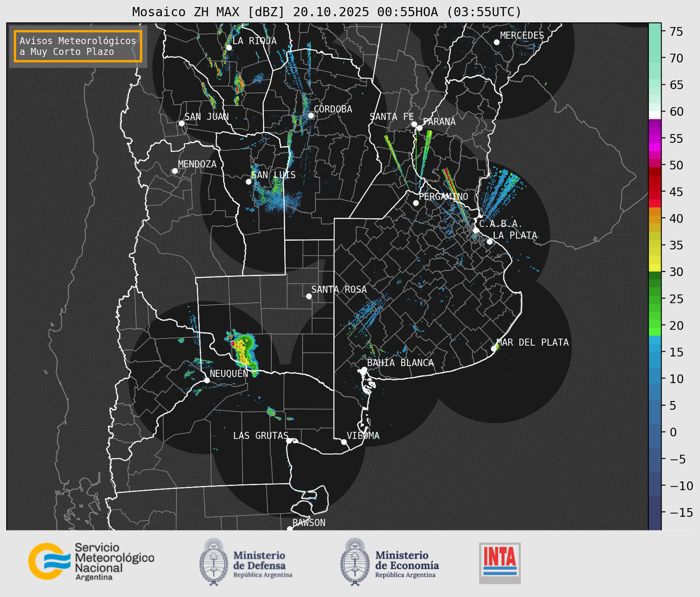Click the yellow 30 dBZ color band
This screenshot has width=700, height=597.
pyautogui.click(x=654, y=268)
